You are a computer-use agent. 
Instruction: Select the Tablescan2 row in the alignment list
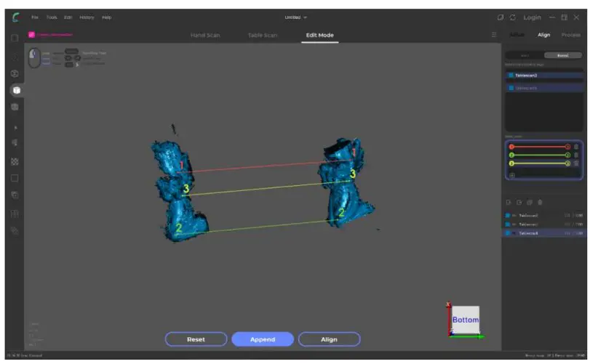click(544, 75)
